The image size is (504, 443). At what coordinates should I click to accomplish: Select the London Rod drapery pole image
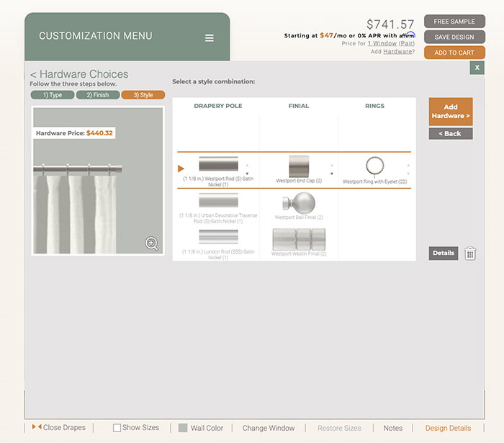pyautogui.click(x=218, y=237)
